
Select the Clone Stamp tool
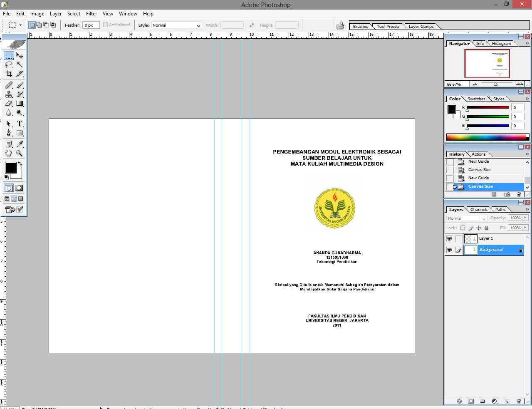coord(8,94)
